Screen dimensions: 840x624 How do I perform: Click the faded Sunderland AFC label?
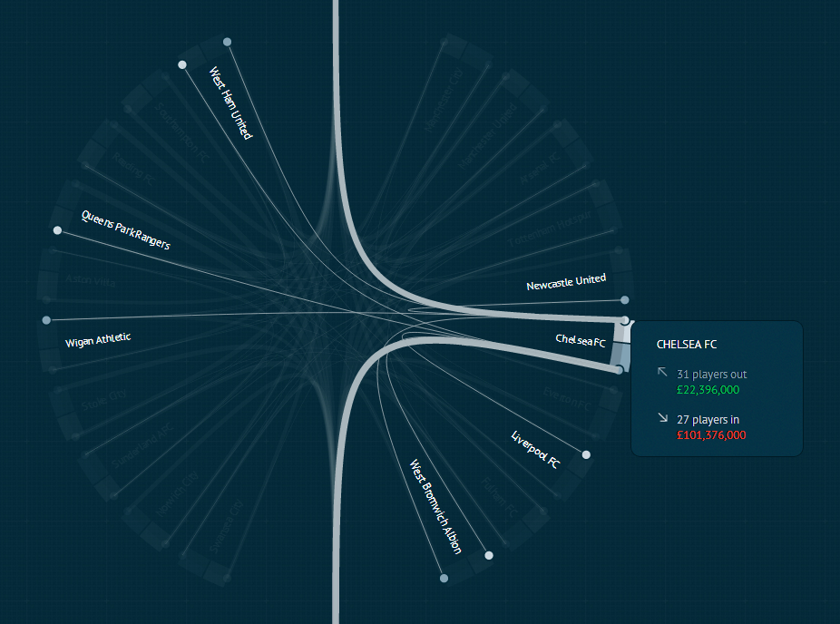pyautogui.click(x=142, y=445)
